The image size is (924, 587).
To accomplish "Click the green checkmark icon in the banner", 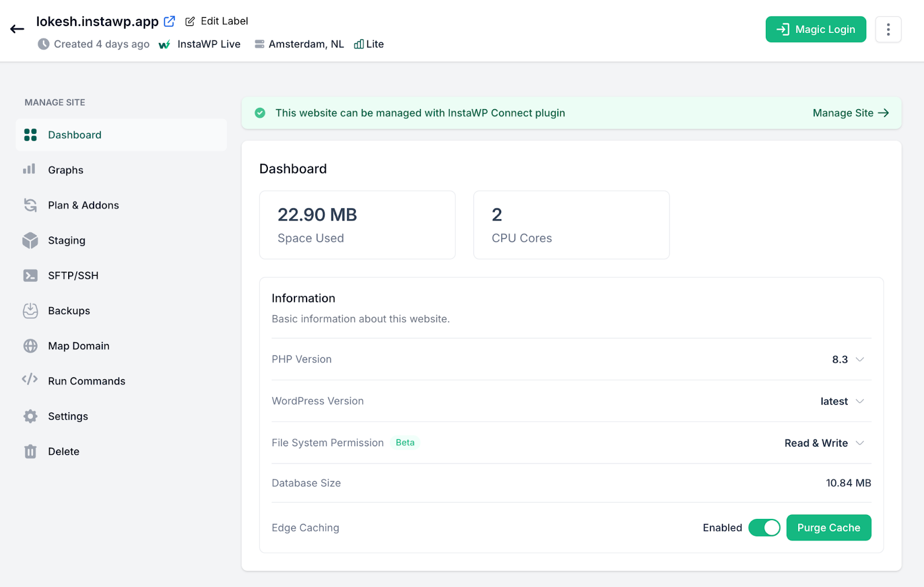I will pyautogui.click(x=260, y=113).
